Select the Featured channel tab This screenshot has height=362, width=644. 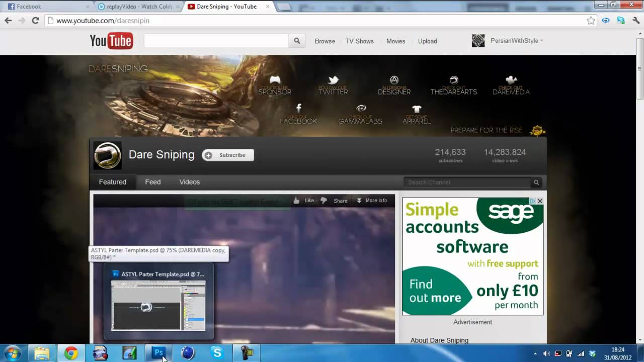coord(113,182)
